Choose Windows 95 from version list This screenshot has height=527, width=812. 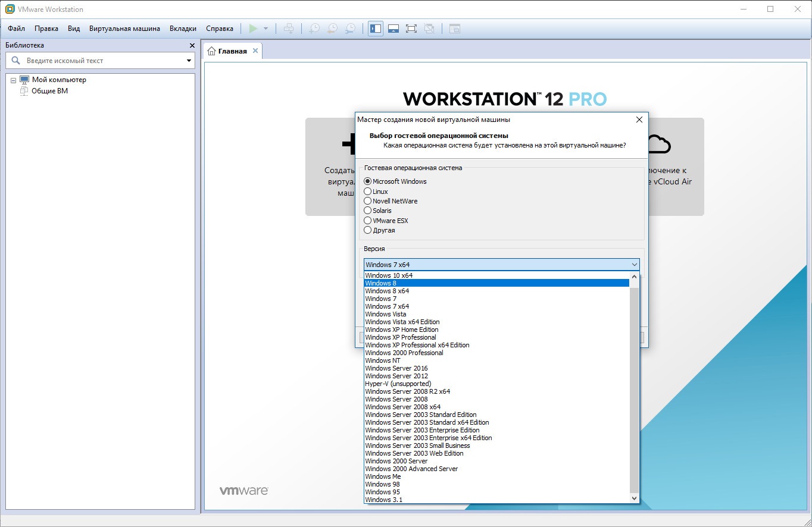[x=496, y=492]
